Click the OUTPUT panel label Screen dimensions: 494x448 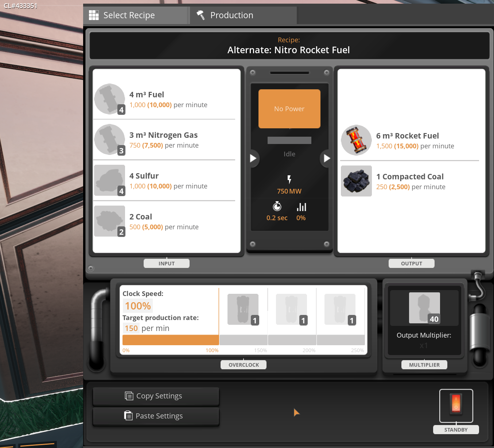click(412, 264)
